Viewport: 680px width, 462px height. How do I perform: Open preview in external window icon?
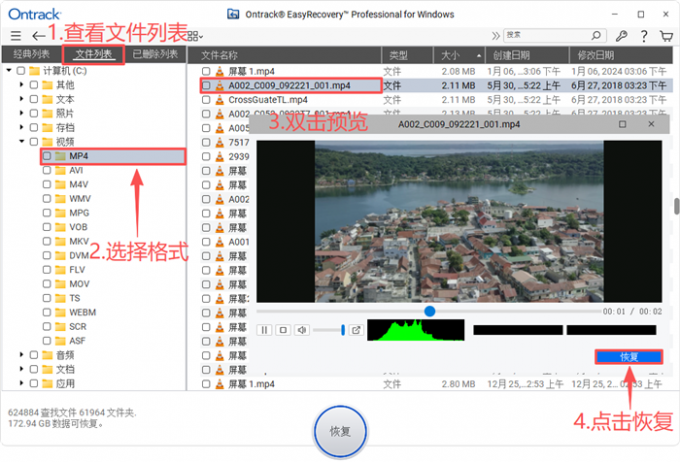click(356, 330)
